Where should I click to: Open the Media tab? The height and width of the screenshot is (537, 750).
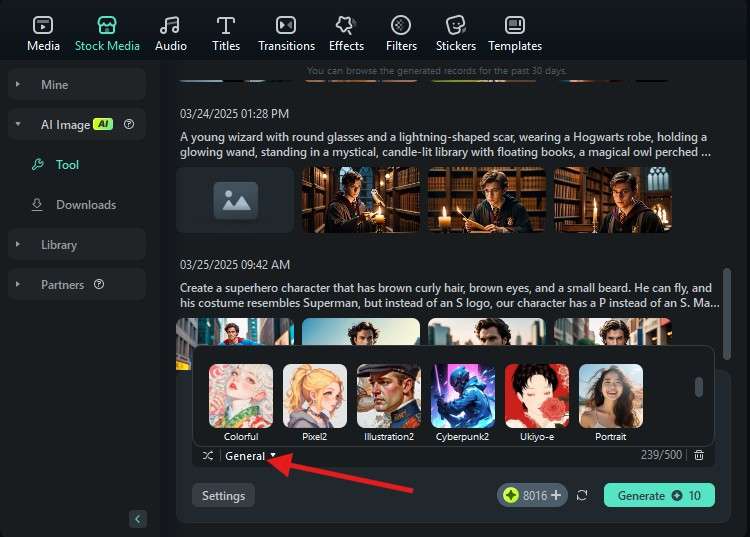pyautogui.click(x=43, y=33)
